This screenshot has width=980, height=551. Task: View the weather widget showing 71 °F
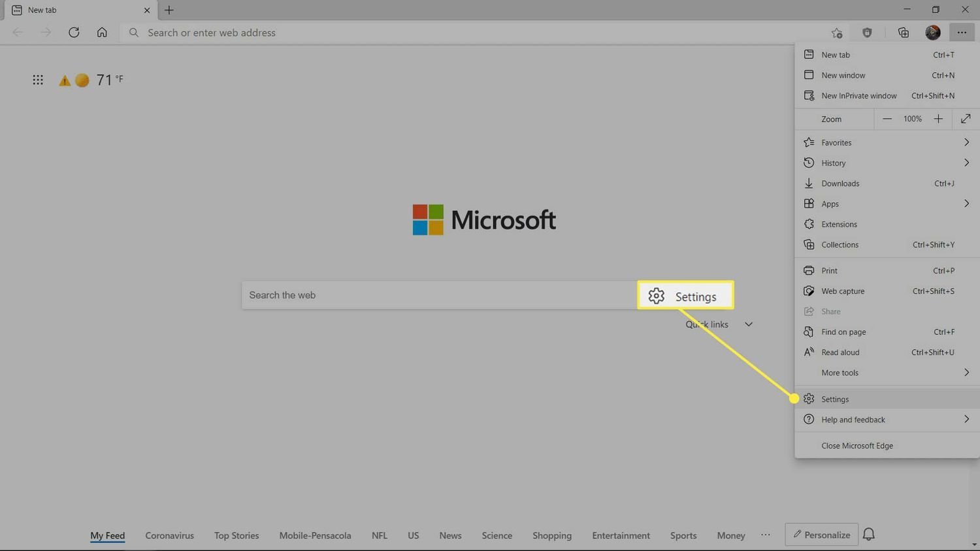(91, 80)
